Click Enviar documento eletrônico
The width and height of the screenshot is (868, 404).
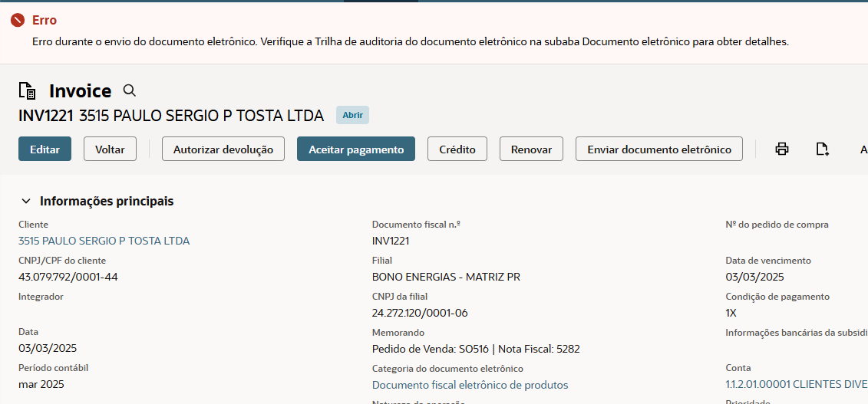click(659, 149)
